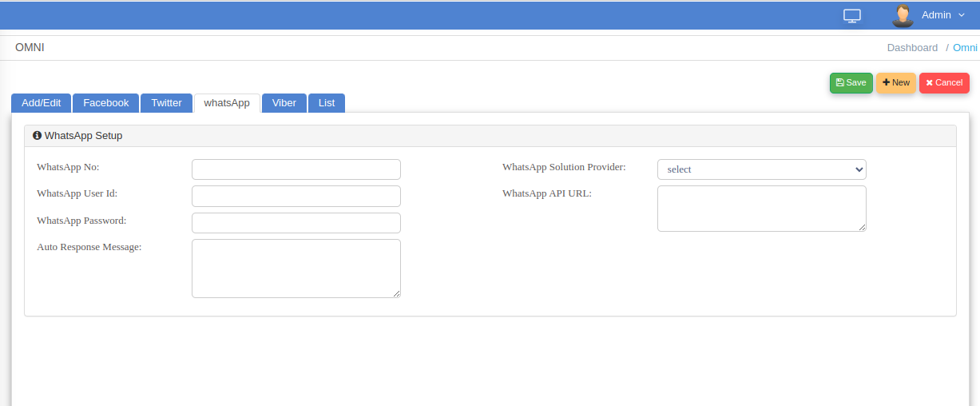Image resolution: width=980 pixels, height=406 pixels.
Task: Expand the Admin account dropdown chevron
Action: click(x=962, y=15)
